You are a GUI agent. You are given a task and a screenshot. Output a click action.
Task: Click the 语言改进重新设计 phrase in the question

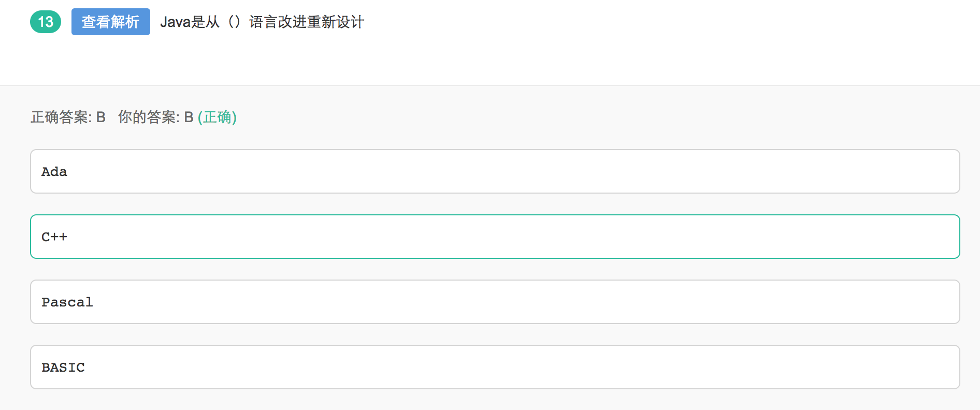307,22
